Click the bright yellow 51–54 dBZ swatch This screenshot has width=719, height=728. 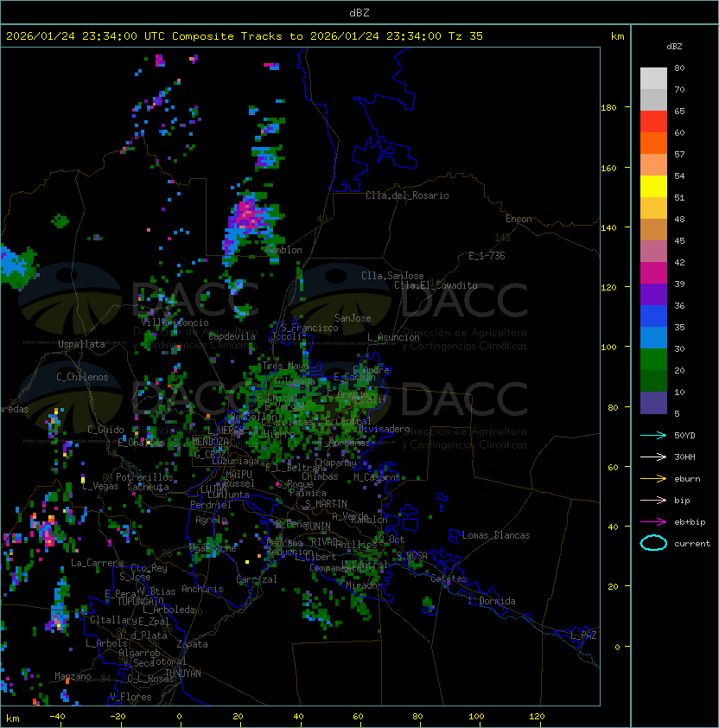653,186
